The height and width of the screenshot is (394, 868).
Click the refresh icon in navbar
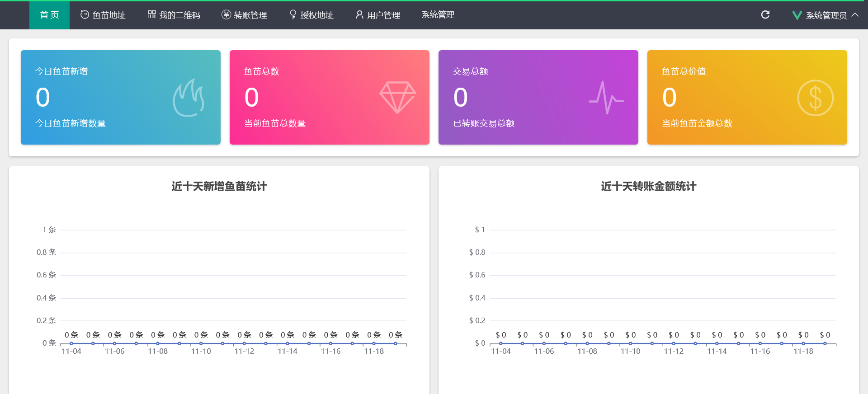click(765, 14)
